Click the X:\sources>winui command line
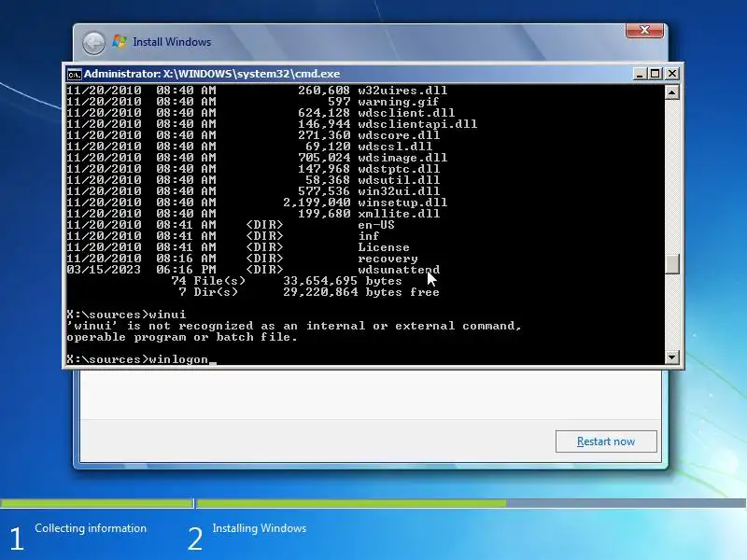This screenshot has width=747, height=560. tap(126, 315)
